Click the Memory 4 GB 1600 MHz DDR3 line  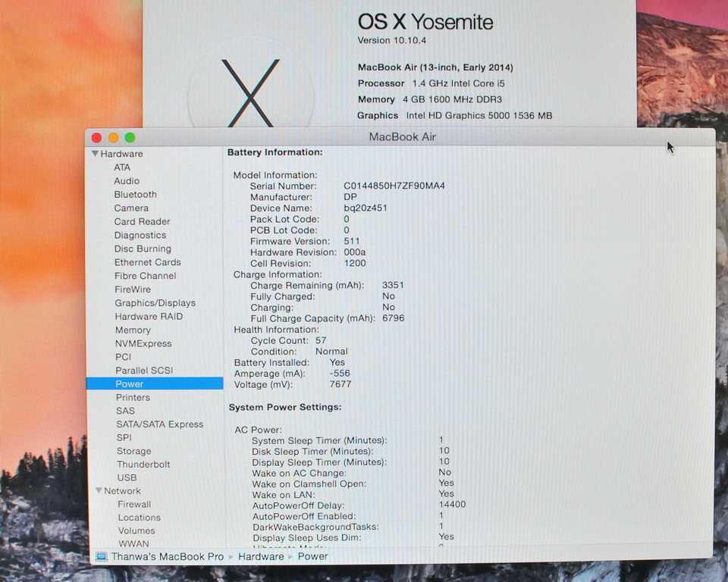point(429,99)
